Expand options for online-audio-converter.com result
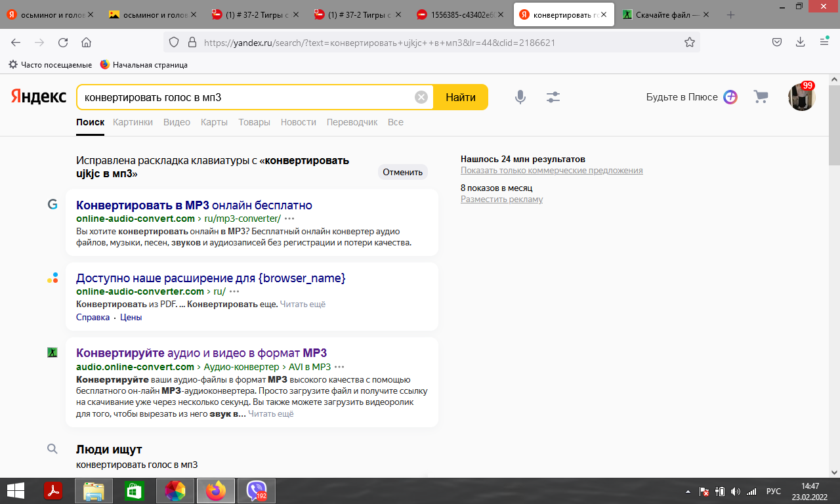This screenshot has width=840, height=504. click(x=234, y=291)
